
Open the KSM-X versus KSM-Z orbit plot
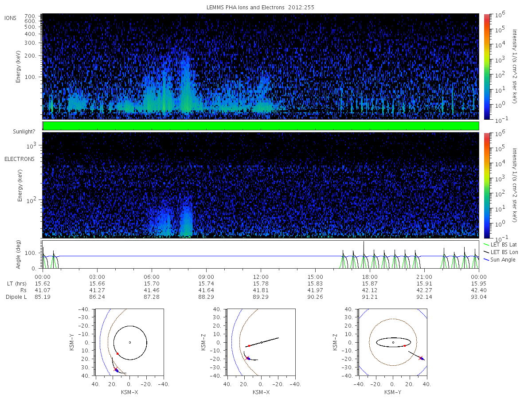click(x=261, y=342)
